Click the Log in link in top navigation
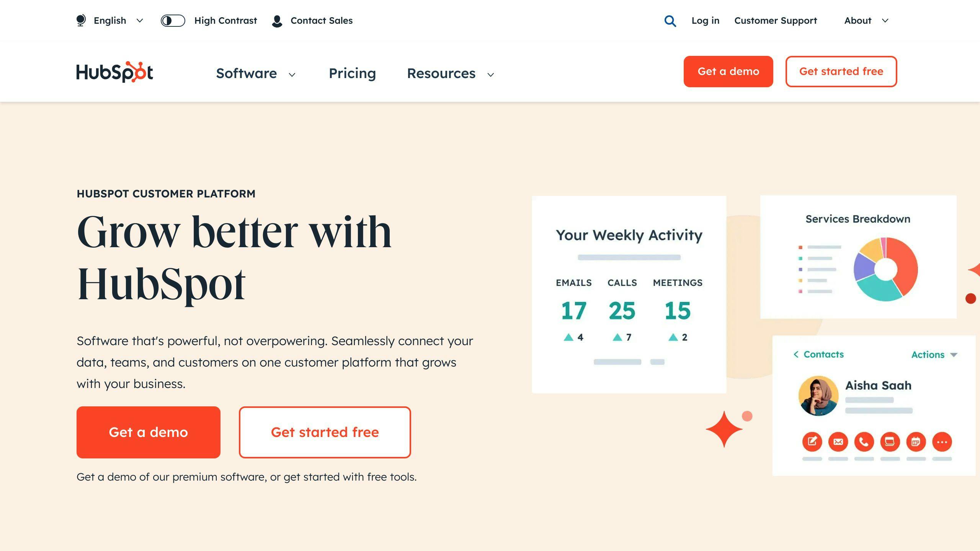Viewport: 980px width, 551px height. coord(705,20)
